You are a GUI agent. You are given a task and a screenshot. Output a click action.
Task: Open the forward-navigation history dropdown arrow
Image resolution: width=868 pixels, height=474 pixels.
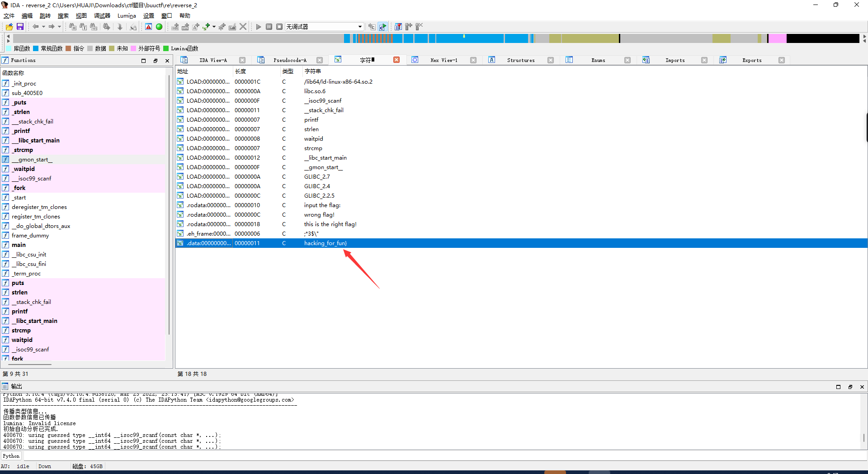click(x=59, y=27)
